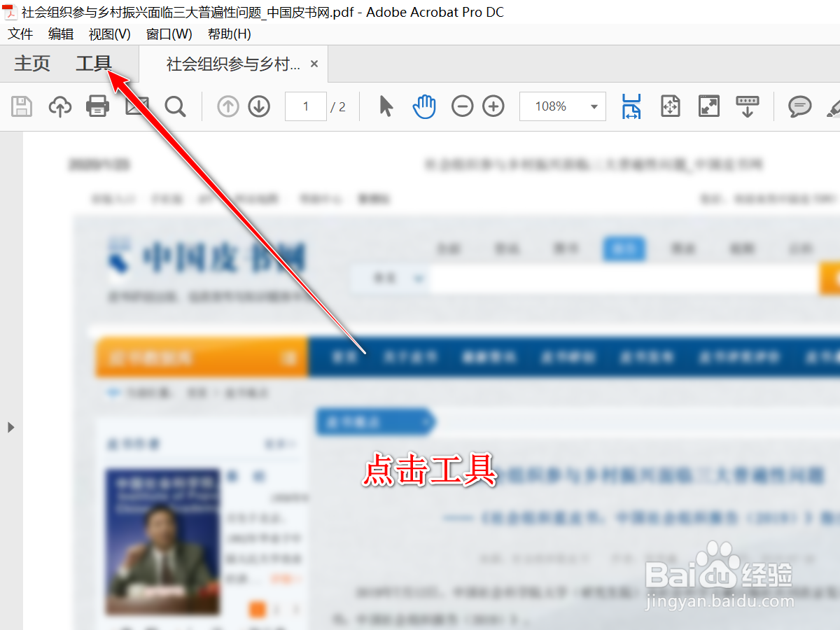Print the open PDF

97,106
